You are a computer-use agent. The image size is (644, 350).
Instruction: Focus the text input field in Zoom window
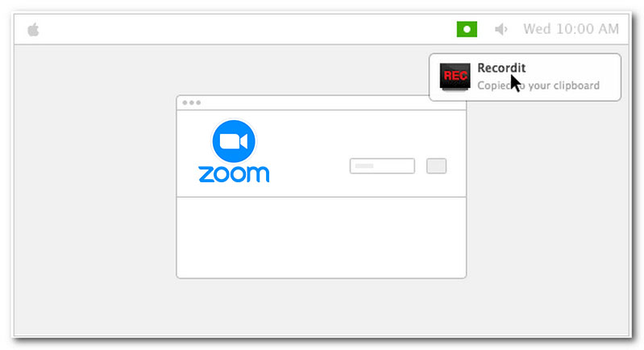[382, 166]
